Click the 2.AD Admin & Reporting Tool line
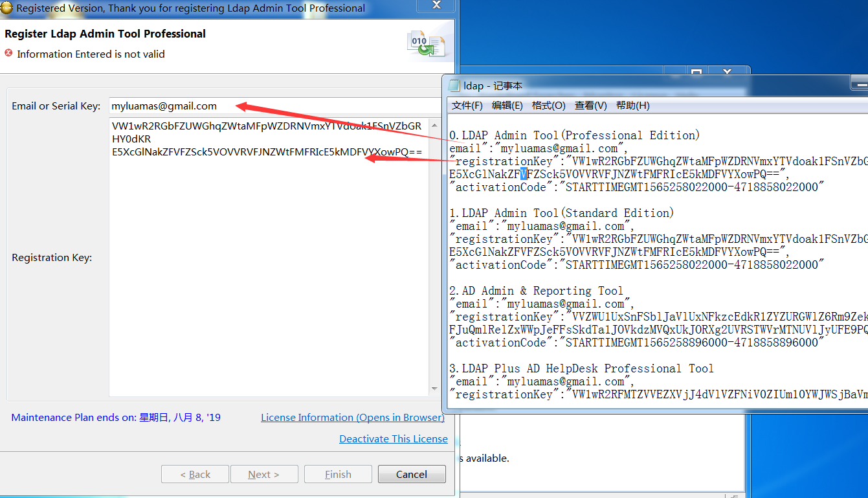 [537, 291]
